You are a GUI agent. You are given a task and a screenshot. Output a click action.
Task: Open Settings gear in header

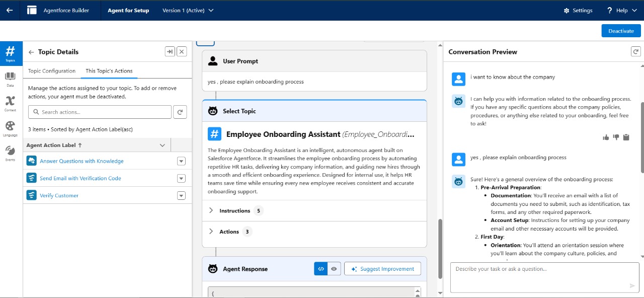click(567, 11)
